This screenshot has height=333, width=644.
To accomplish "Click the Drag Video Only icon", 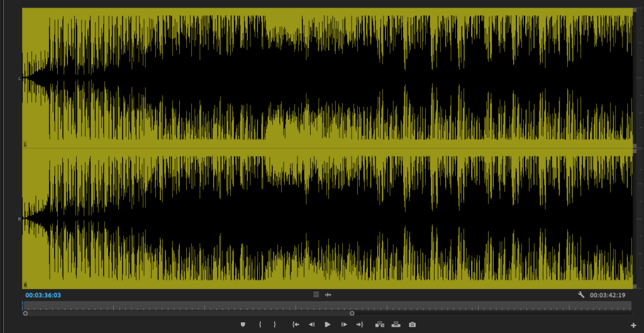I will tap(316, 295).
